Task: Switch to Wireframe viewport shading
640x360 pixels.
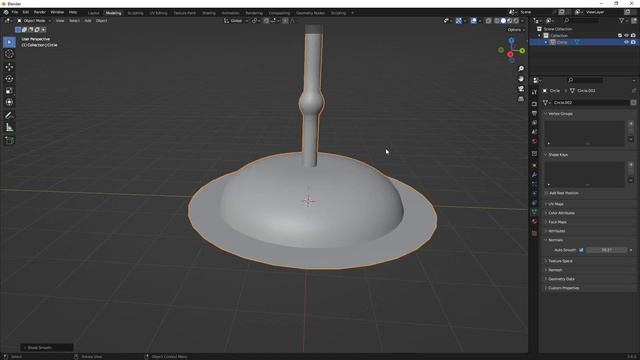Action: click(x=497, y=21)
